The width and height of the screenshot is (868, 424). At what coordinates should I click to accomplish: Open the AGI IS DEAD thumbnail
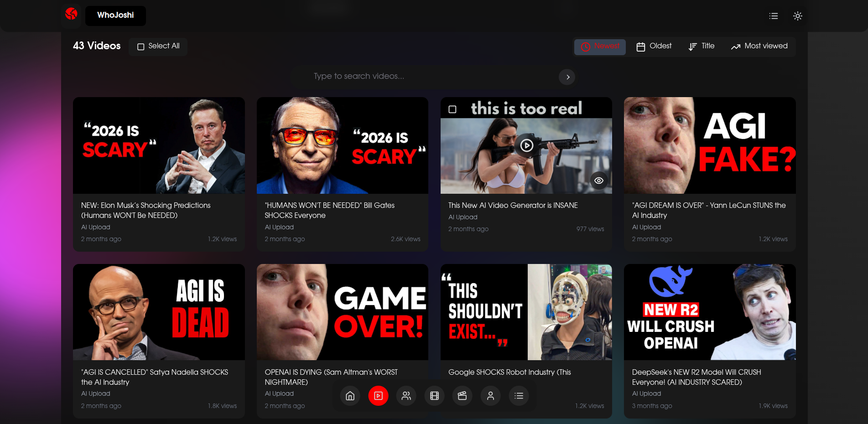159,312
